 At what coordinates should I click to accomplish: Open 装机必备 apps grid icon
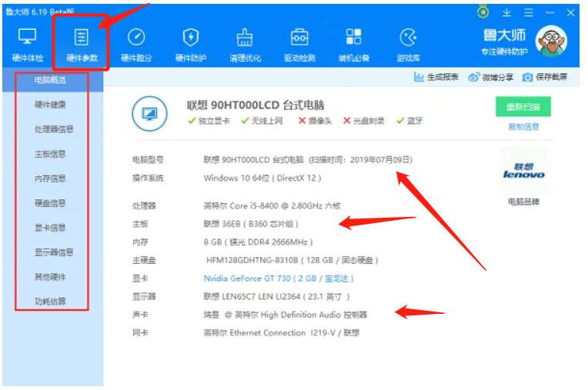[x=353, y=37]
